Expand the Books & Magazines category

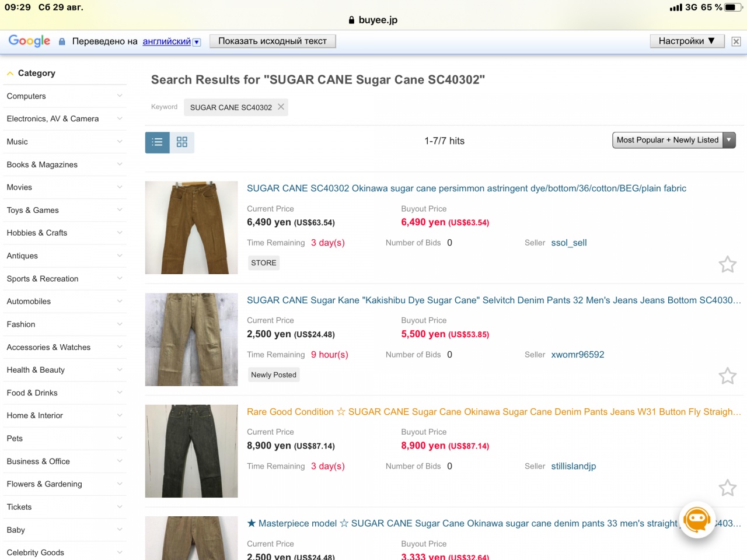click(65, 164)
